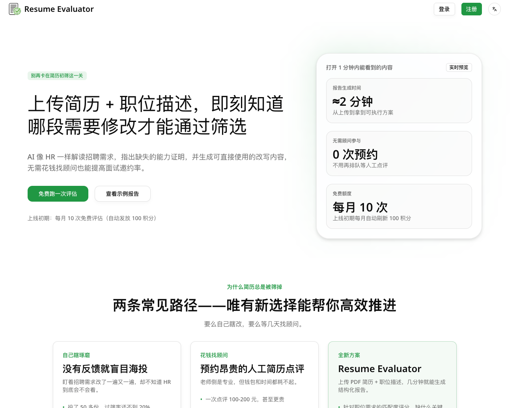
Task: Click the 花钱找顾问 comparison card
Action: click(254, 375)
